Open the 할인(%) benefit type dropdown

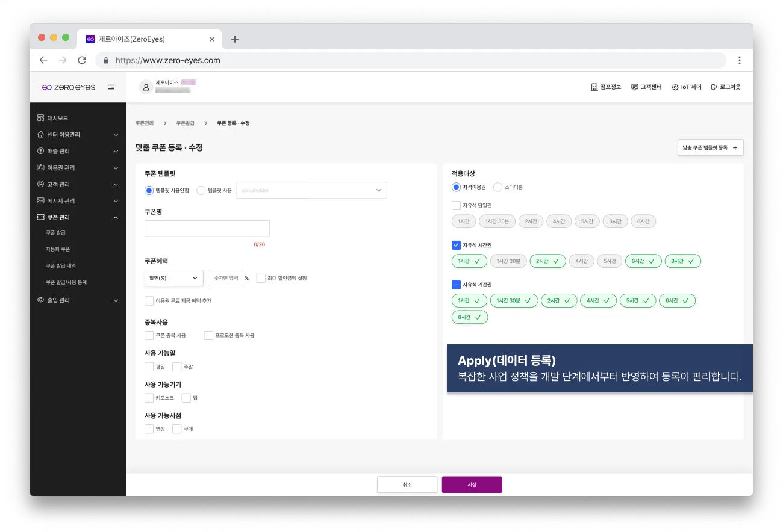(x=173, y=278)
